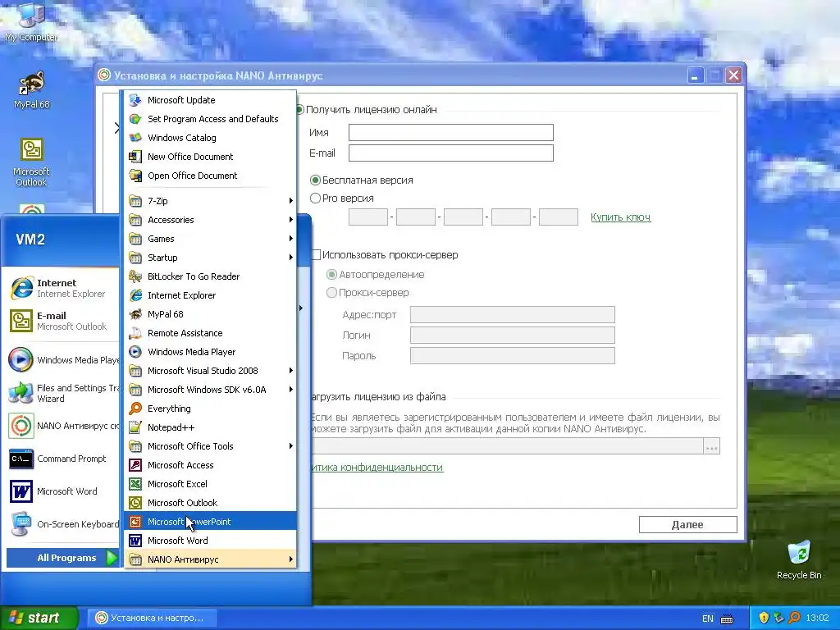
Task: Click first Pro key segment field
Action: click(x=368, y=217)
